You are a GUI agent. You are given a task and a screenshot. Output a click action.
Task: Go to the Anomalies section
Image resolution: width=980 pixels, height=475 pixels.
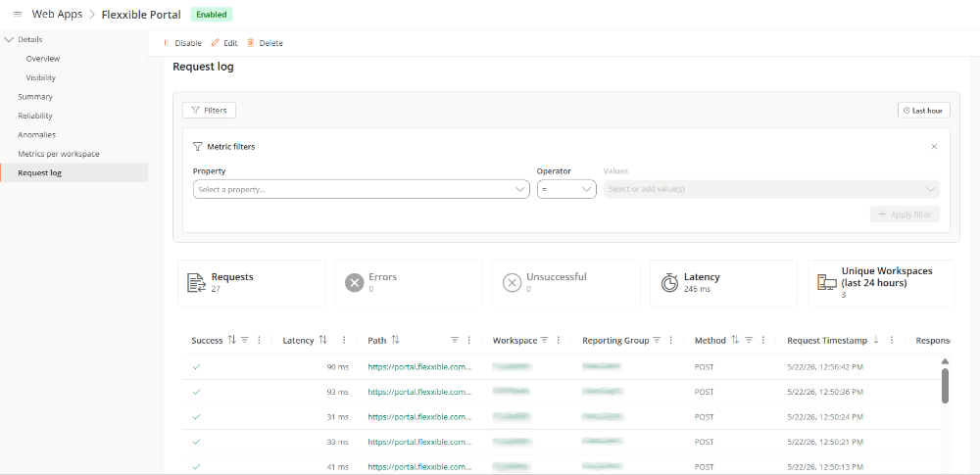pyautogui.click(x=37, y=134)
